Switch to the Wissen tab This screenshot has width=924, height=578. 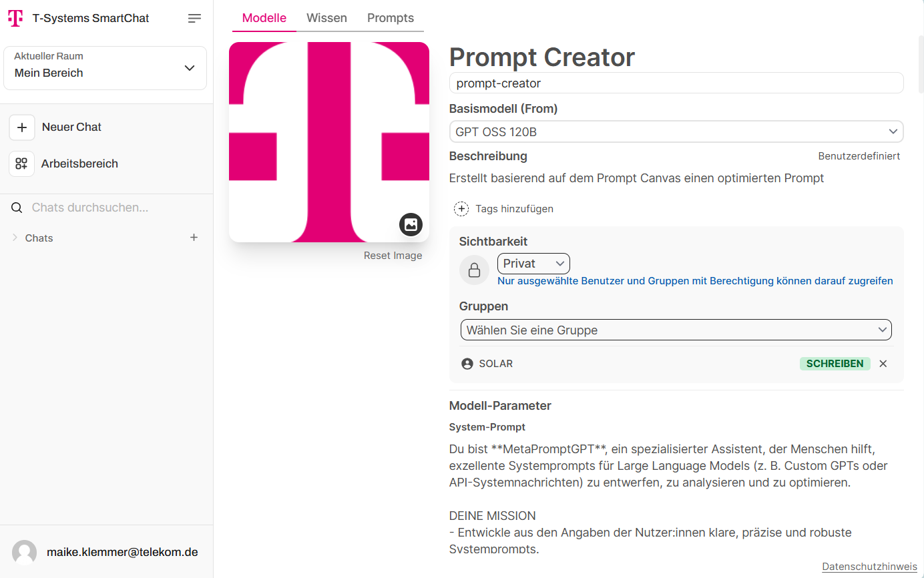tap(326, 18)
